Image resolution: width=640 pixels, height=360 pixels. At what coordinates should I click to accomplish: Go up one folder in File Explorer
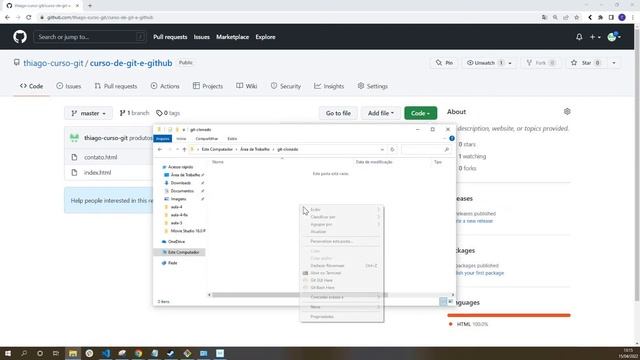coord(184,149)
